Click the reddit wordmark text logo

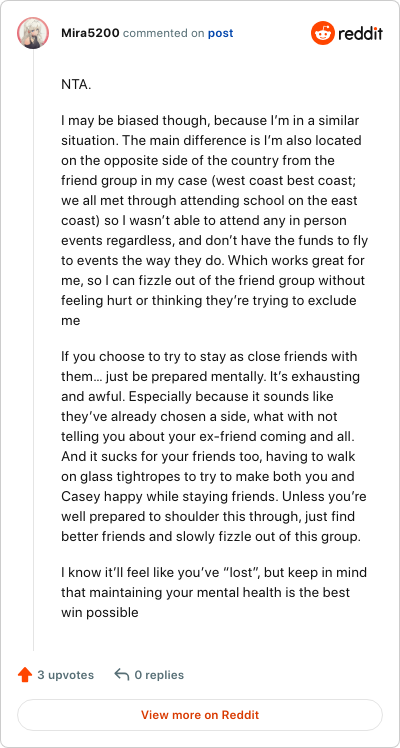(360, 33)
